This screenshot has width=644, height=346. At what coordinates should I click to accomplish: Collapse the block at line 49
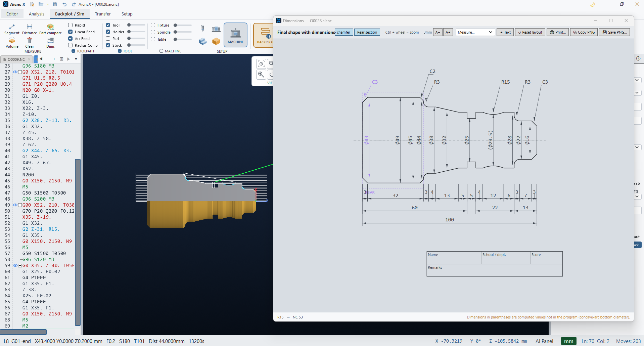[x=20, y=205]
